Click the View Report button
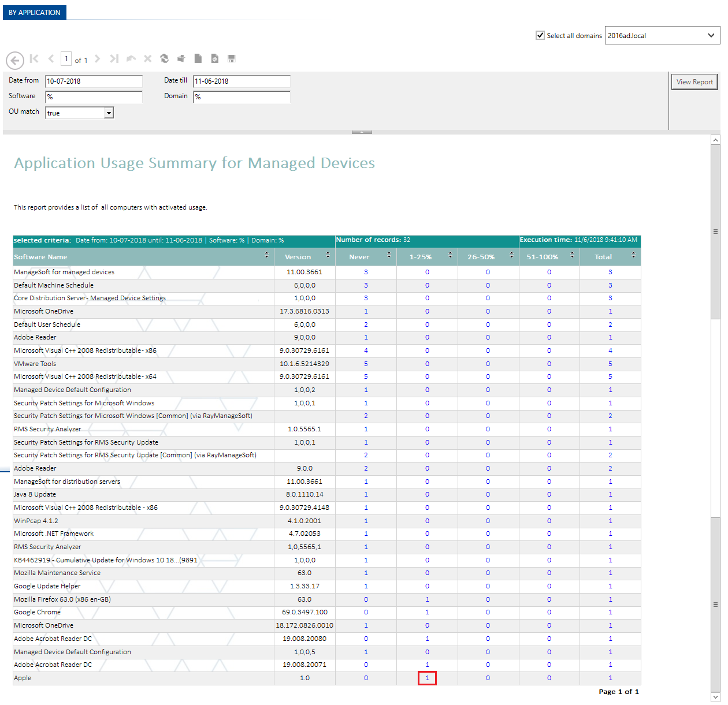728x705 pixels. pos(694,82)
